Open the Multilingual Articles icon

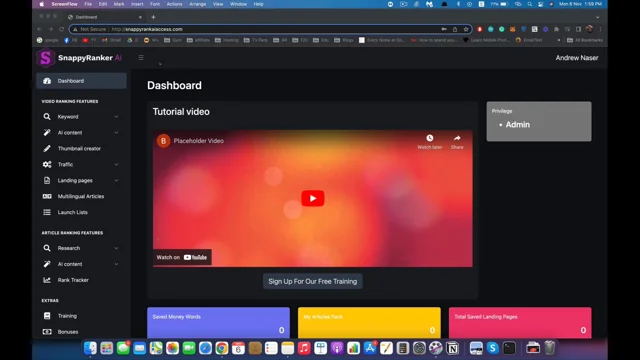pyautogui.click(x=47, y=196)
